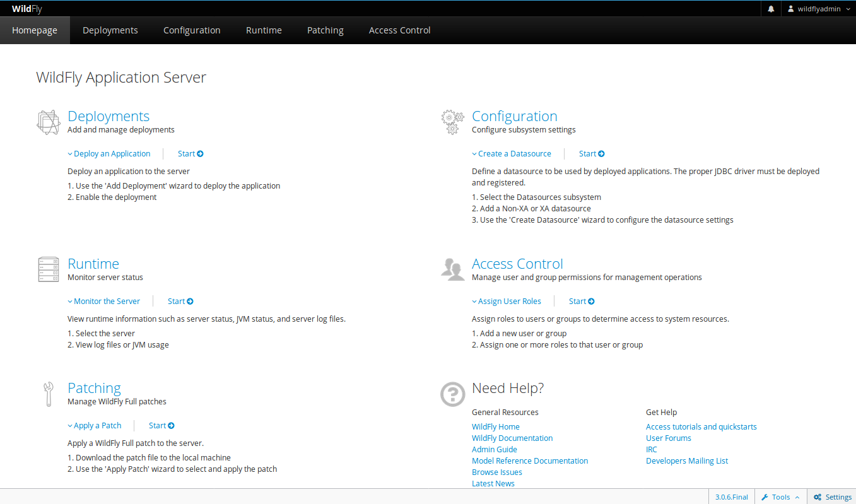Click 'Add a new user or group' text
Image resolution: width=856 pixels, height=504 pixels.
coord(519,333)
